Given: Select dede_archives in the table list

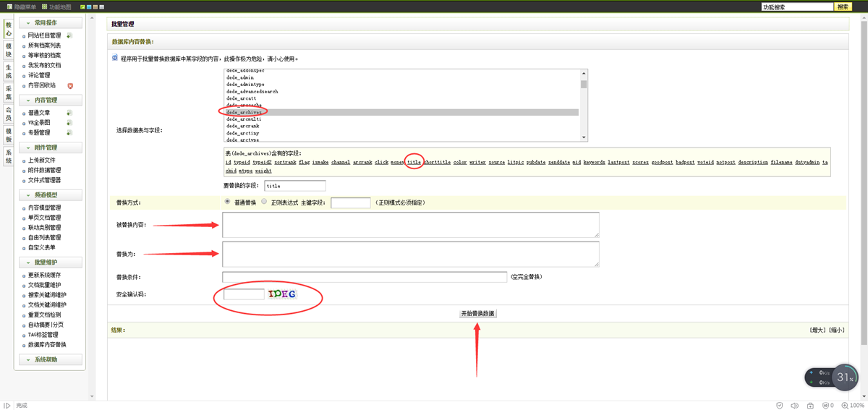Looking at the screenshot, I should click(x=401, y=113).
